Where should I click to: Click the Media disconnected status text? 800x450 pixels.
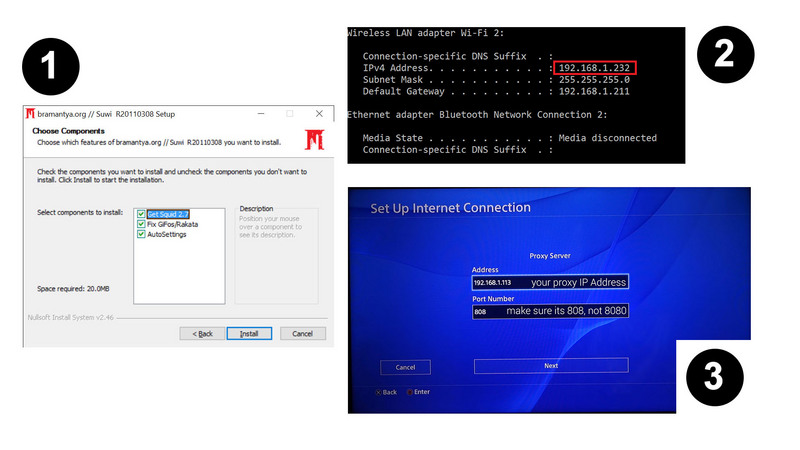608,138
